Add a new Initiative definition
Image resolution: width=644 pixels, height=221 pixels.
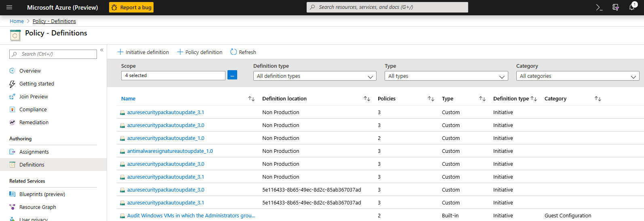click(x=143, y=52)
